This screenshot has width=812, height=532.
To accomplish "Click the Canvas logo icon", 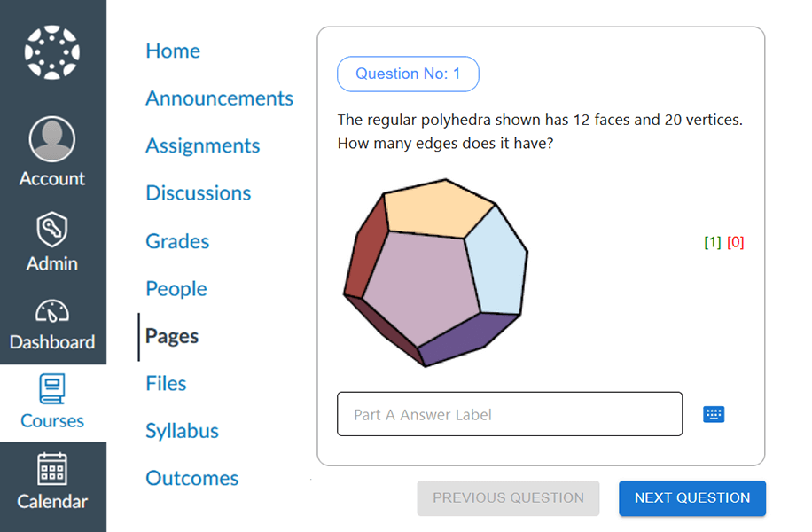I will 52,52.
